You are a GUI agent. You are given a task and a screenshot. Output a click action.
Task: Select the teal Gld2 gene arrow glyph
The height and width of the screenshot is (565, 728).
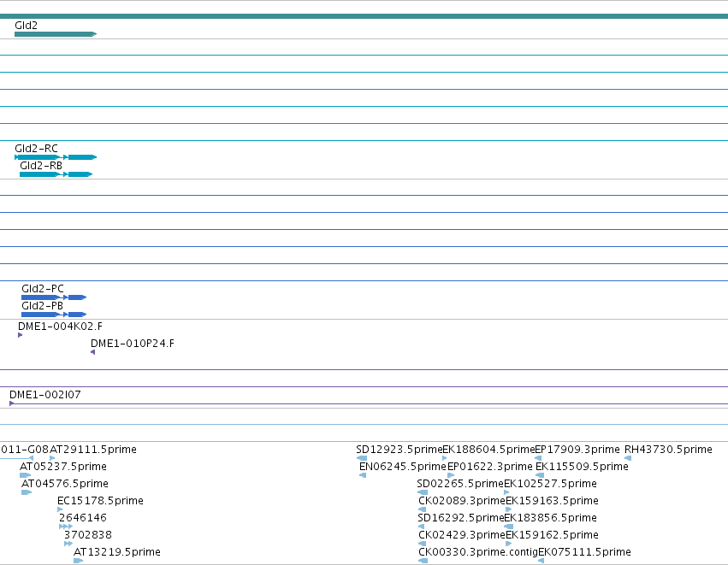click(x=56, y=34)
